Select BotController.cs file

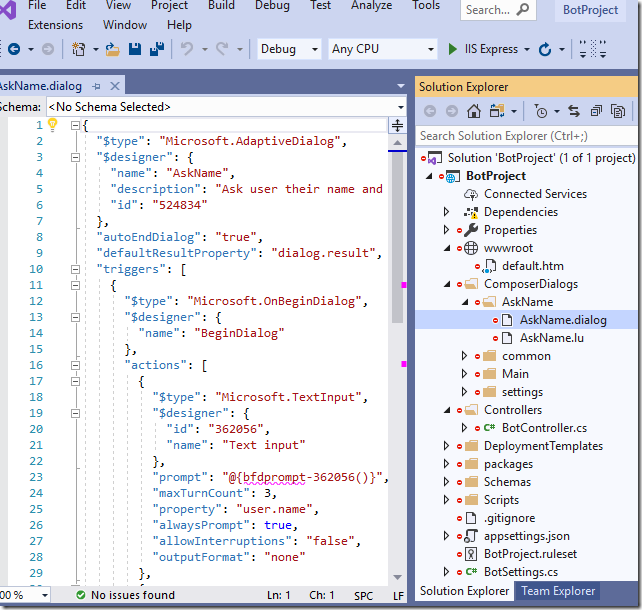(544, 428)
